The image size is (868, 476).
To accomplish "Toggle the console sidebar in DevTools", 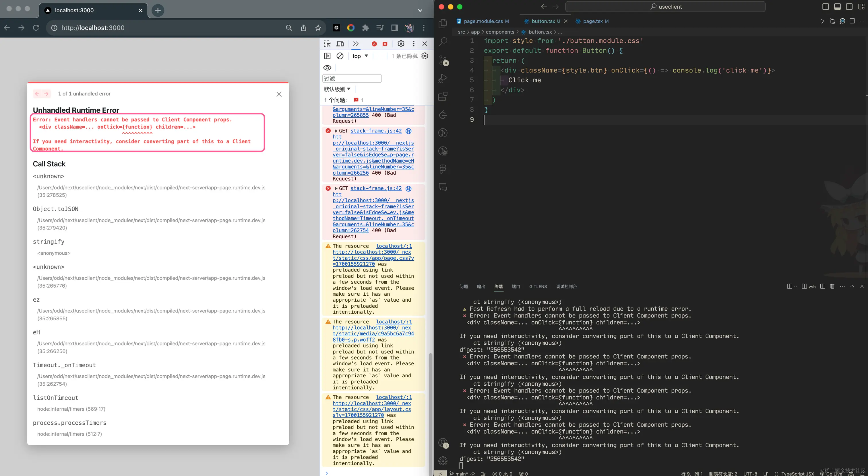I will [327, 56].
